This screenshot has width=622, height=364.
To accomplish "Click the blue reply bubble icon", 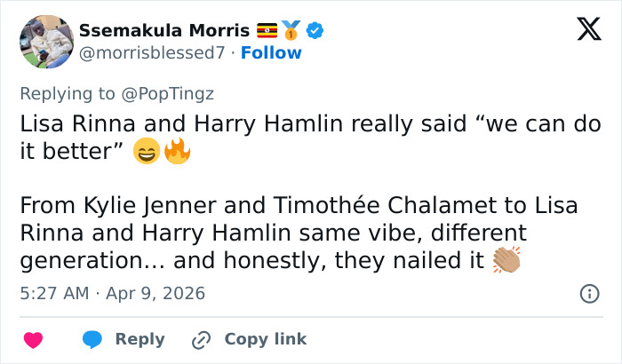I will pos(92,339).
